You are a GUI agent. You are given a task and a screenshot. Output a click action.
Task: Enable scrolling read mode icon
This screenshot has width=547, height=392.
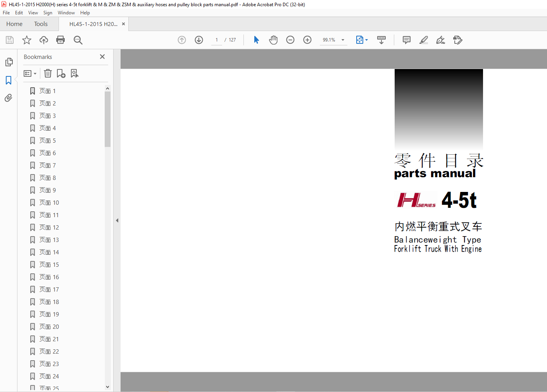[x=381, y=40]
